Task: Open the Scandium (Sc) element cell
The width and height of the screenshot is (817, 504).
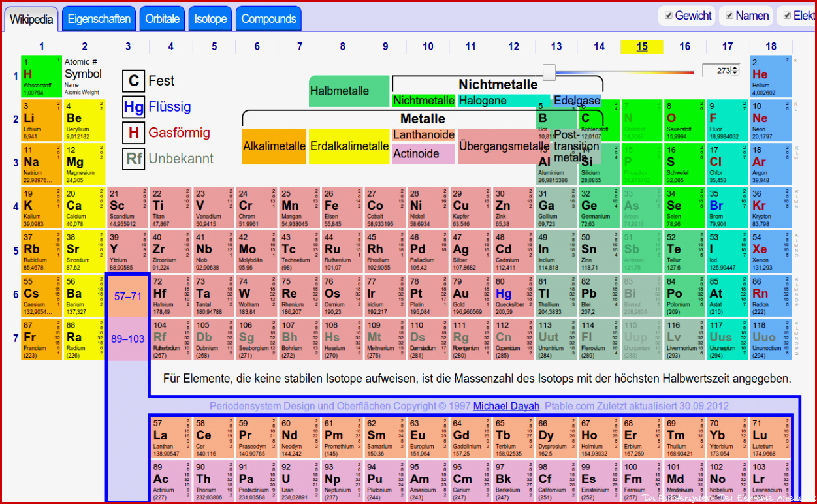Action: (127, 208)
